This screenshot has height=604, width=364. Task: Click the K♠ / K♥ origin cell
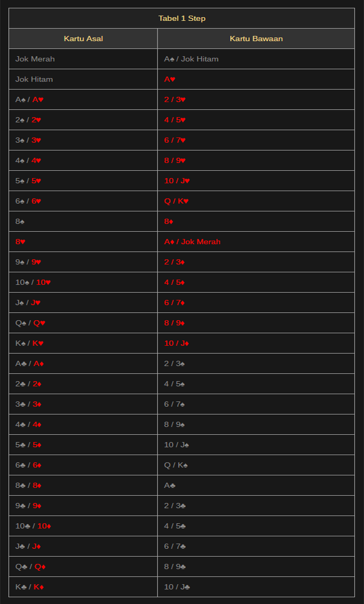(x=83, y=343)
